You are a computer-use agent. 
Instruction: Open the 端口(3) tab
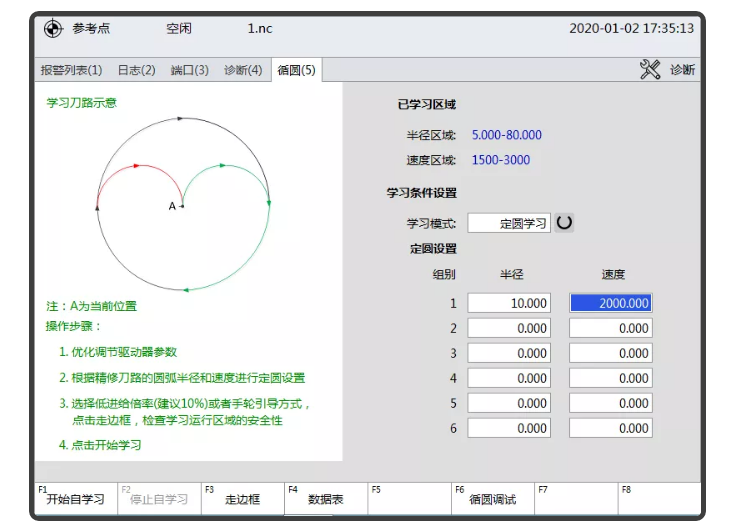[x=190, y=70]
